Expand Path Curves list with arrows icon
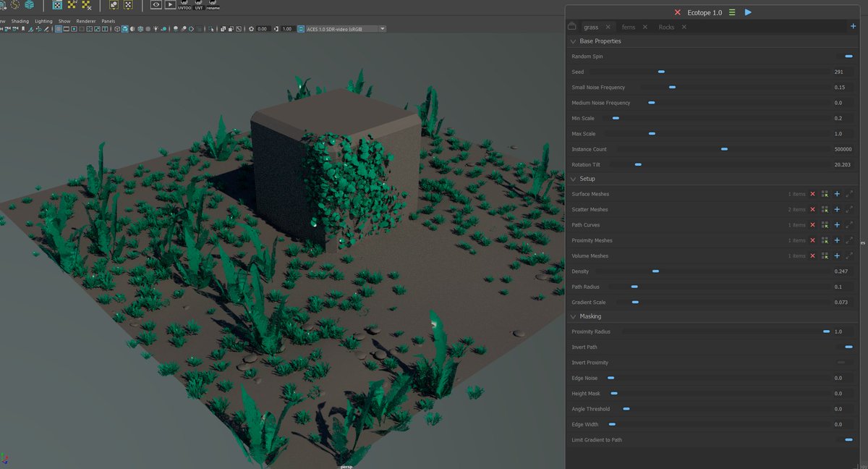 (849, 225)
